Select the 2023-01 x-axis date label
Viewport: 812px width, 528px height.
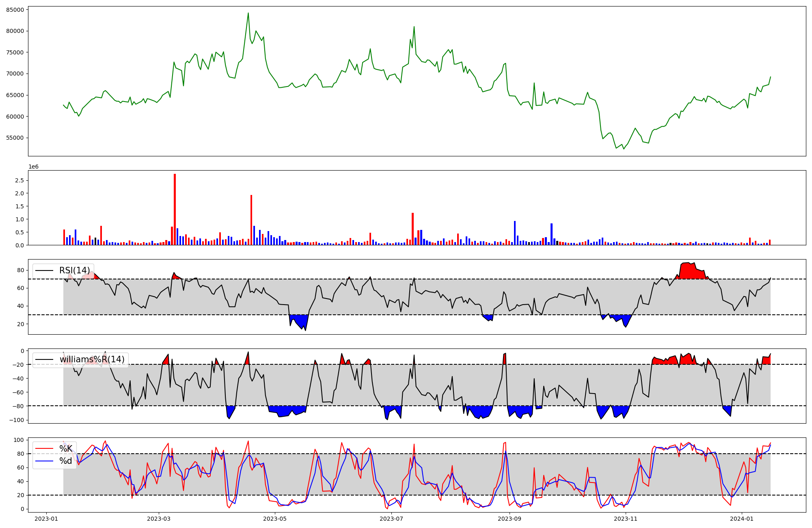click(46, 519)
